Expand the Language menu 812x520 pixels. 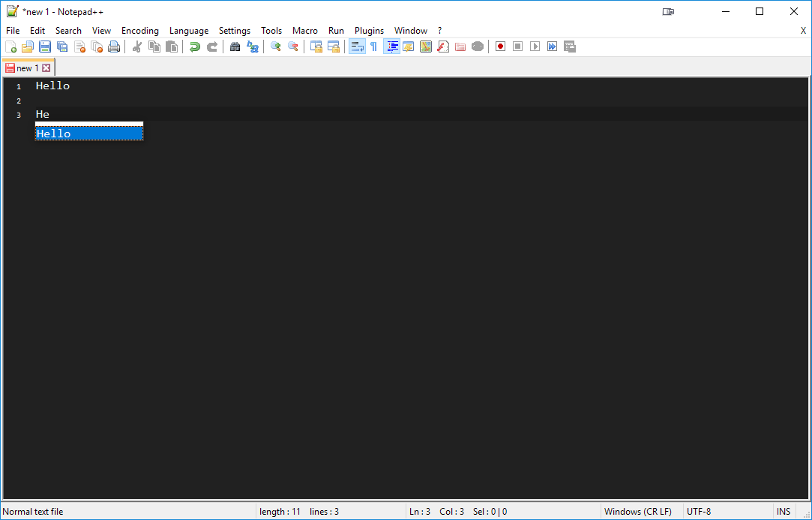tap(188, 30)
